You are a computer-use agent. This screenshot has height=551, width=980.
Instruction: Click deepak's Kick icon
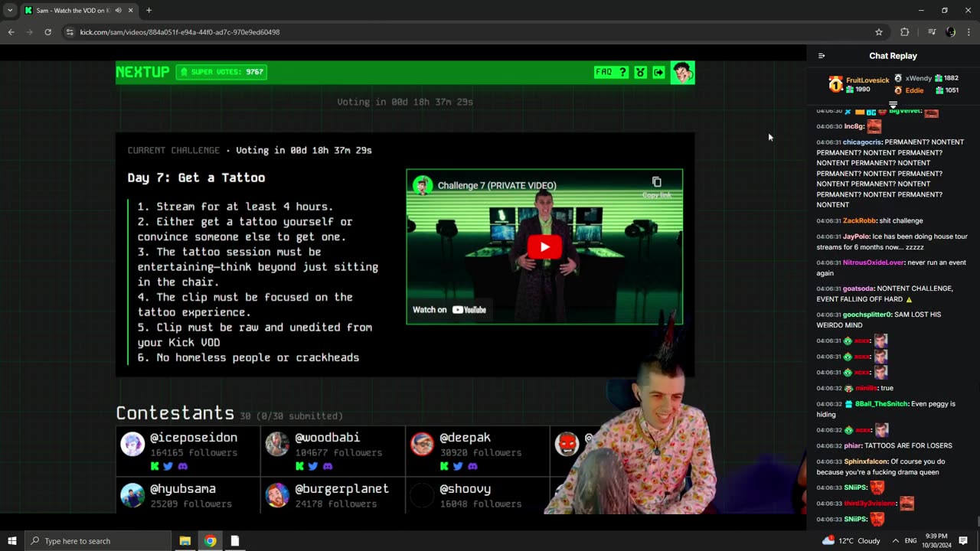pyautogui.click(x=444, y=466)
